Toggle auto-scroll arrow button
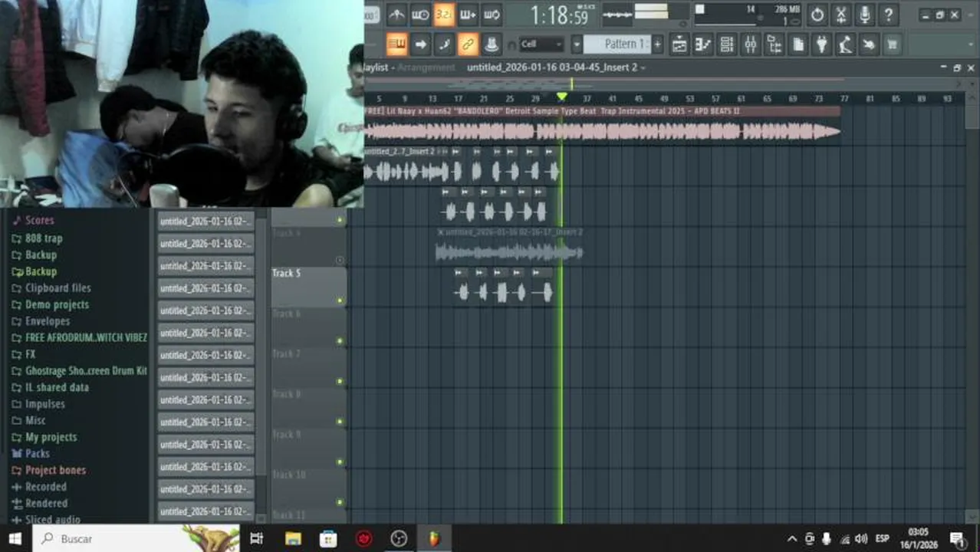Image resolution: width=980 pixels, height=552 pixels. 420,44
